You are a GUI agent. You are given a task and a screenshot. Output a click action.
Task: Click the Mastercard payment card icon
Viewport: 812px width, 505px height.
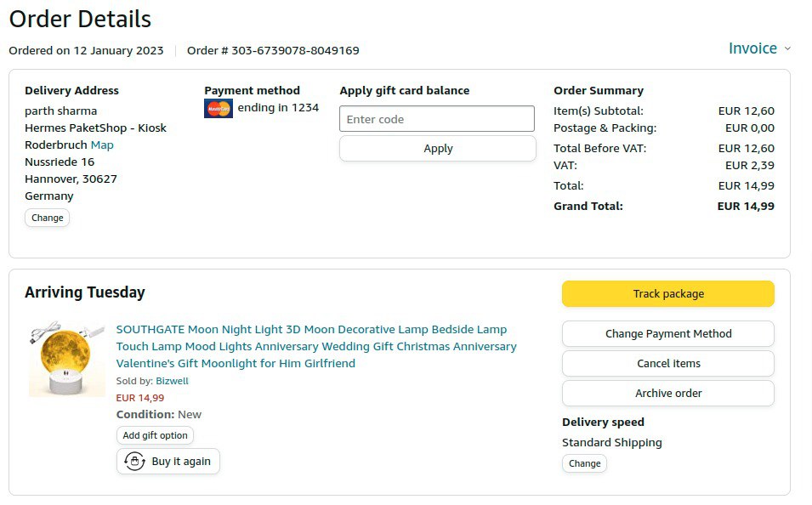point(219,108)
